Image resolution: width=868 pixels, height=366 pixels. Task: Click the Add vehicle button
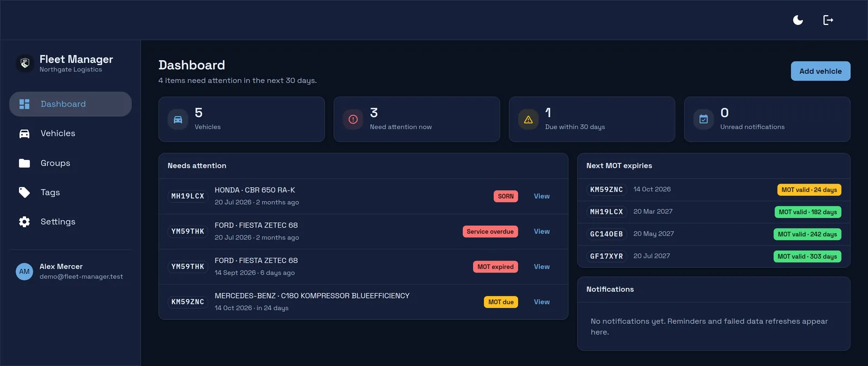coord(820,71)
